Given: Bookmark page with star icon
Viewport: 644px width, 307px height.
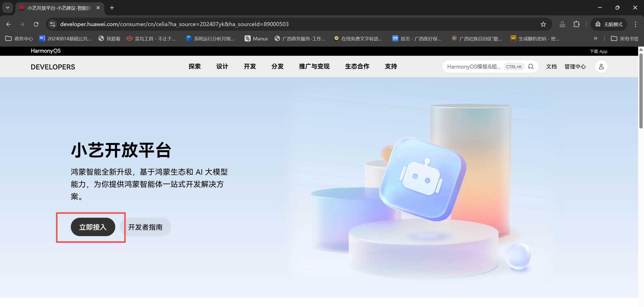Looking at the screenshot, I should coord(543,24).
